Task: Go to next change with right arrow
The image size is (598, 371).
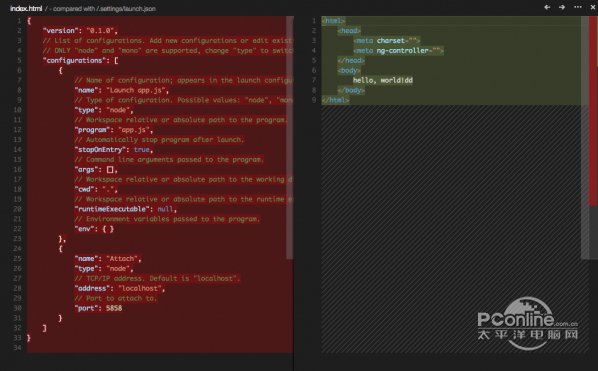Action: tap(562, 7)
